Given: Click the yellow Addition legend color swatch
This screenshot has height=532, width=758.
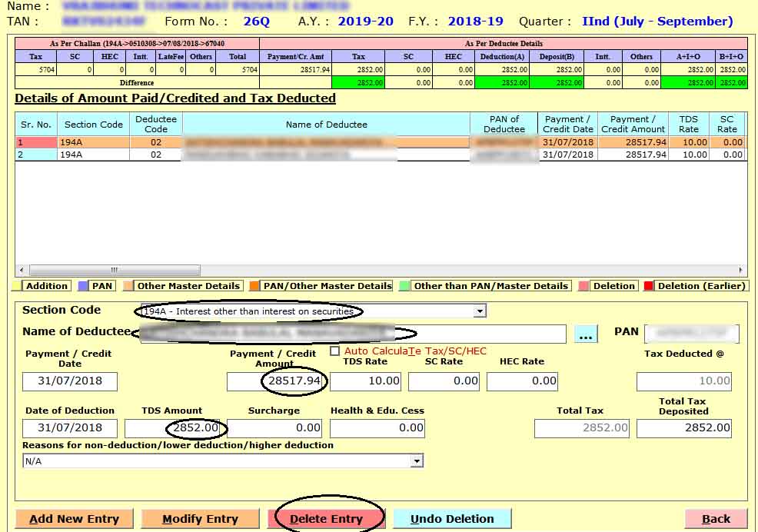Looking at the screenshot, I should tap(17, 286).
